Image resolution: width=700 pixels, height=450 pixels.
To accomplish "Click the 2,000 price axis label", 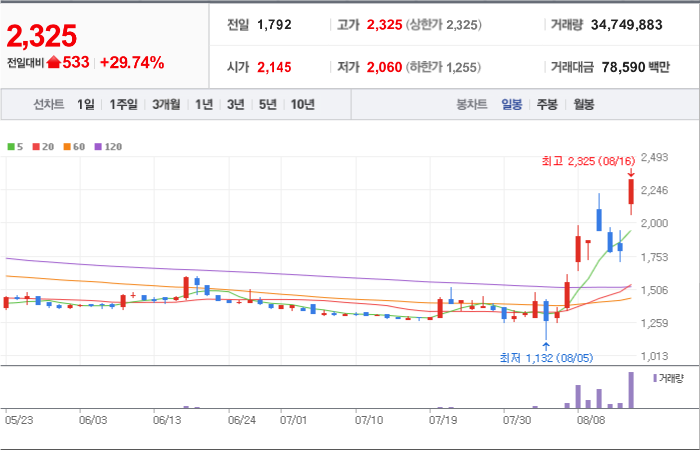I will point(654,223).
